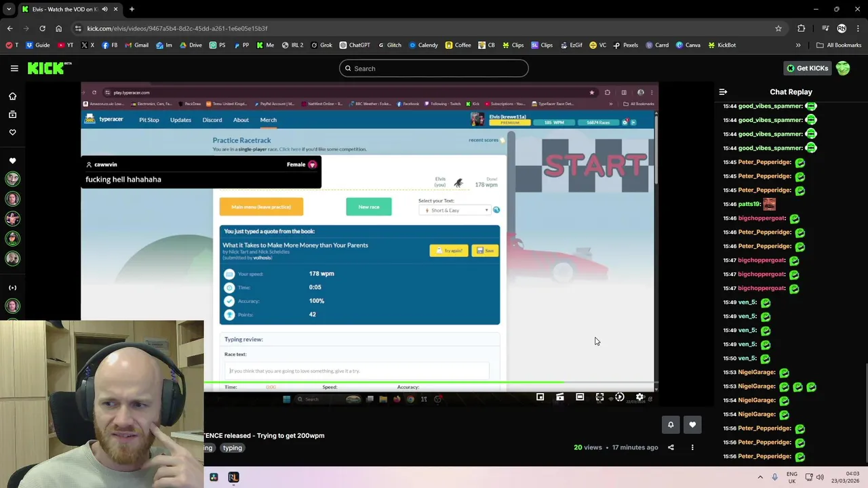Open the browser extensions menu
The image size is (868, 488).
(x=802, y=28)
